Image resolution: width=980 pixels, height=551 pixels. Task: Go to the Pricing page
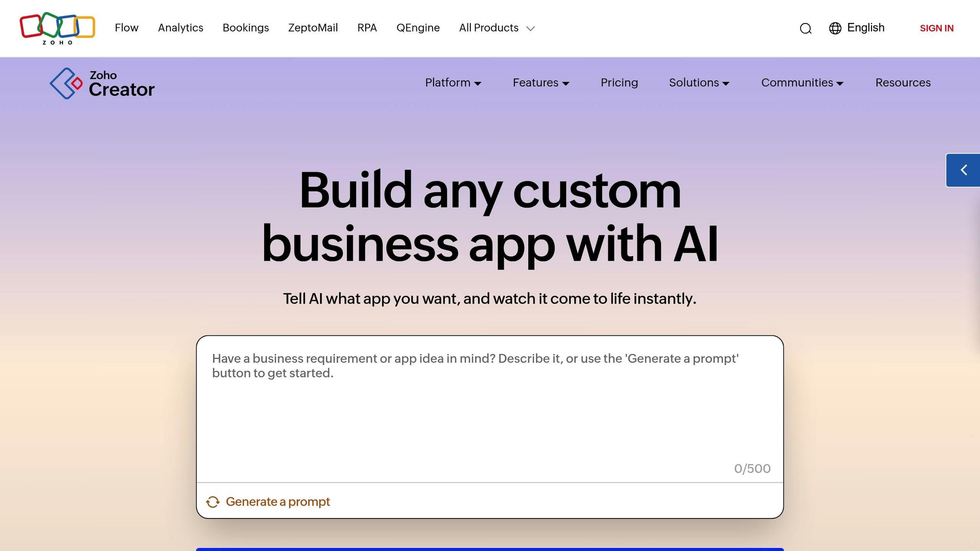(619, 83)
